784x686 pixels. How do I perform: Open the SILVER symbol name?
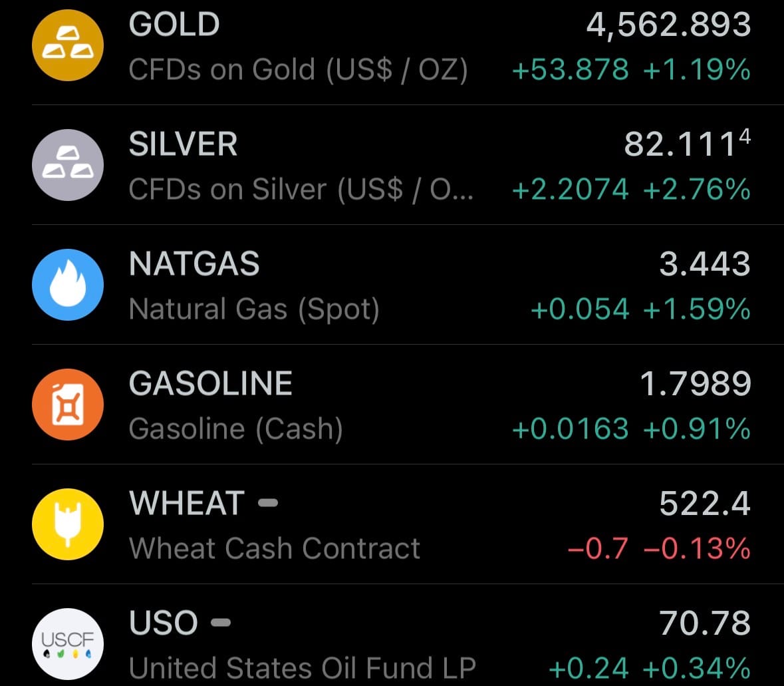(183, 145)
